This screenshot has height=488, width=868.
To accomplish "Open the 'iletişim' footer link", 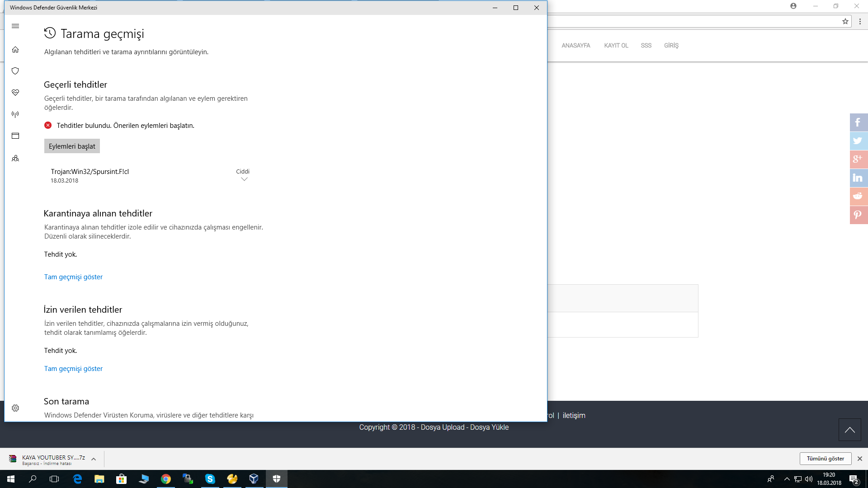I will pos(574,416).
